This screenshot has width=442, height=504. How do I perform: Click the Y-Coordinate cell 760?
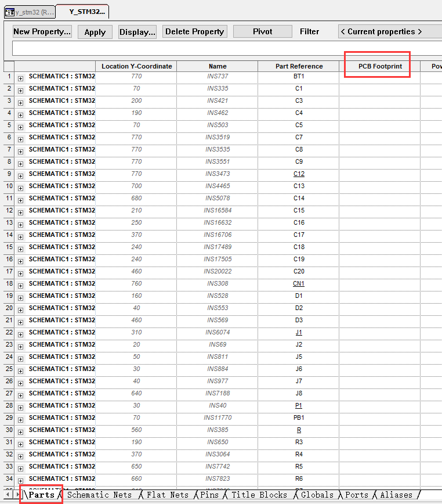pos(136,283)
